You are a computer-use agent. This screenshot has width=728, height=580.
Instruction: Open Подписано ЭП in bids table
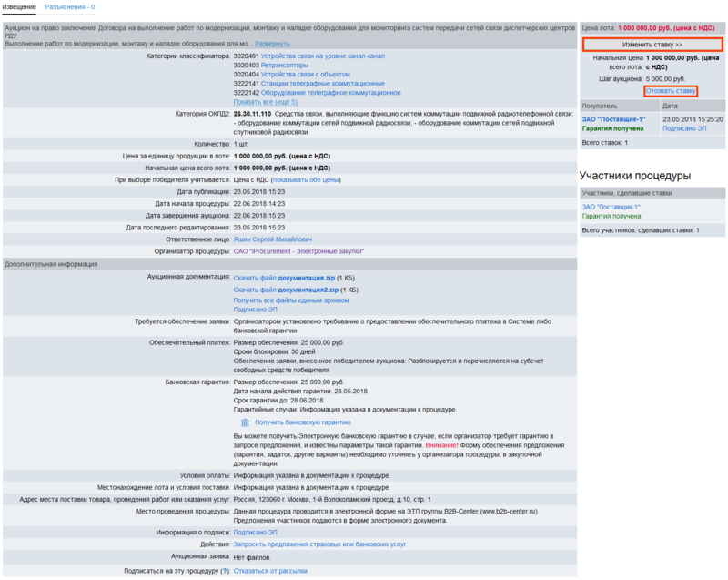684,128
